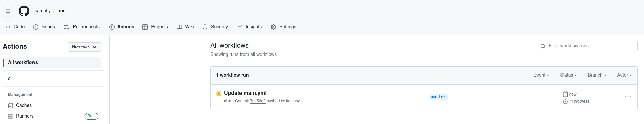Expand the Event filter dropdown
Image resolution: width=644 pixels, height=124 pixels.
coord(541,75)
